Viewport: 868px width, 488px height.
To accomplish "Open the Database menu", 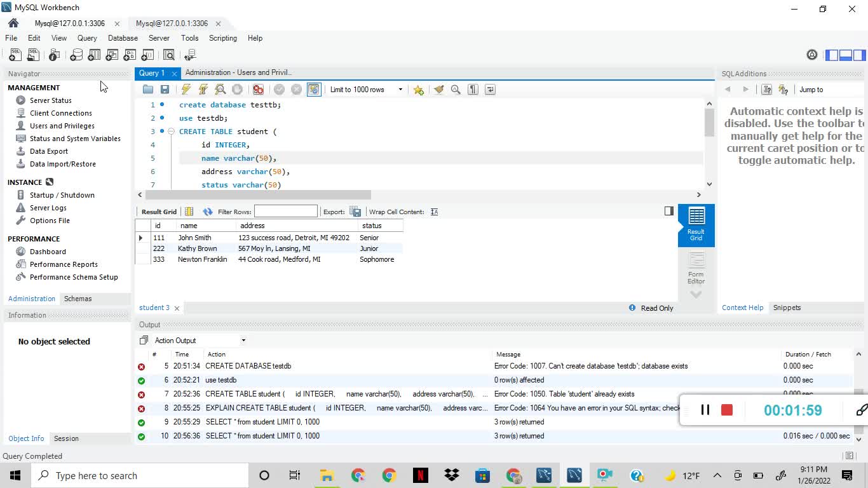I will (123, 38).
